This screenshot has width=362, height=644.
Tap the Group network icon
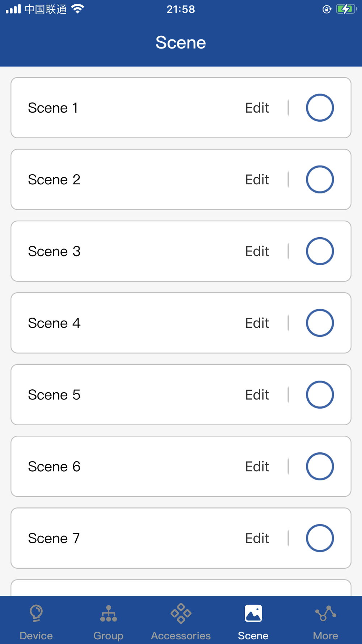click(109, 614)
